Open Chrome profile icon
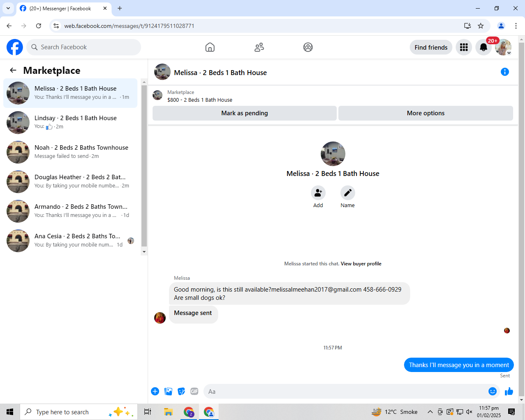Screen dimensions: 525x420 click(501, 26)
